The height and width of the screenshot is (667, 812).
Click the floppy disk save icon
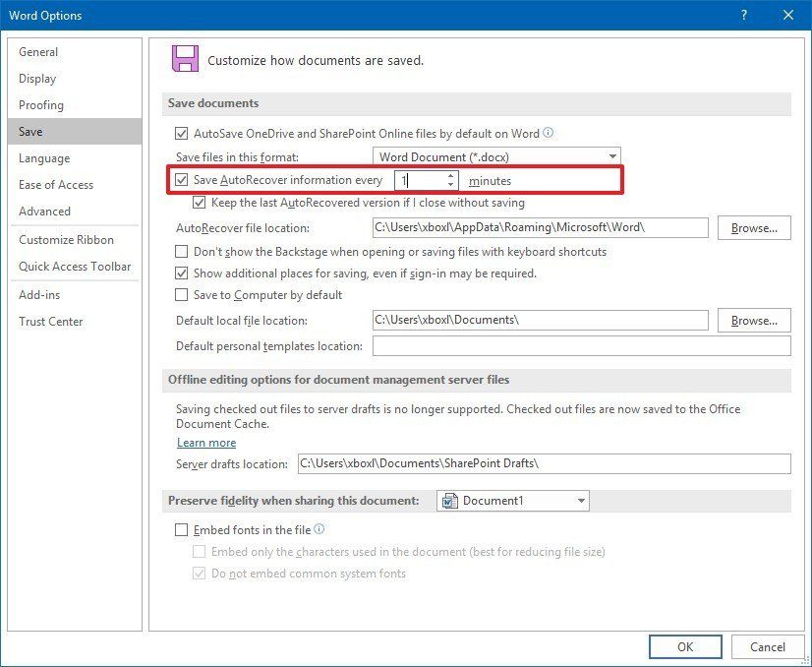[187, 58]
